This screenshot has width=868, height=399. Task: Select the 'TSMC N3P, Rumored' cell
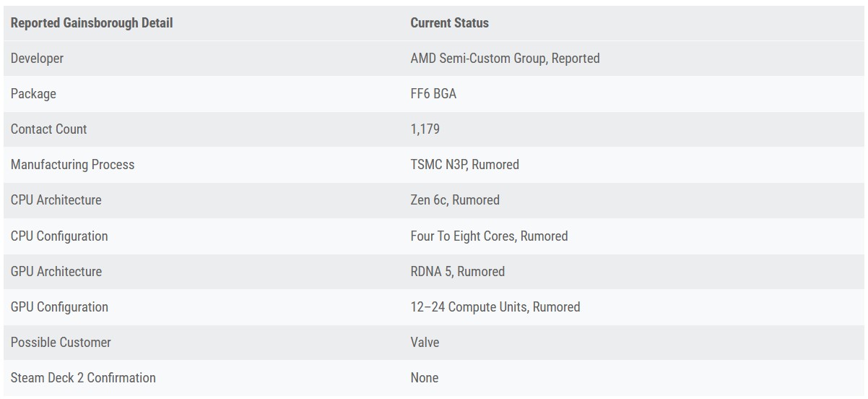464,165
